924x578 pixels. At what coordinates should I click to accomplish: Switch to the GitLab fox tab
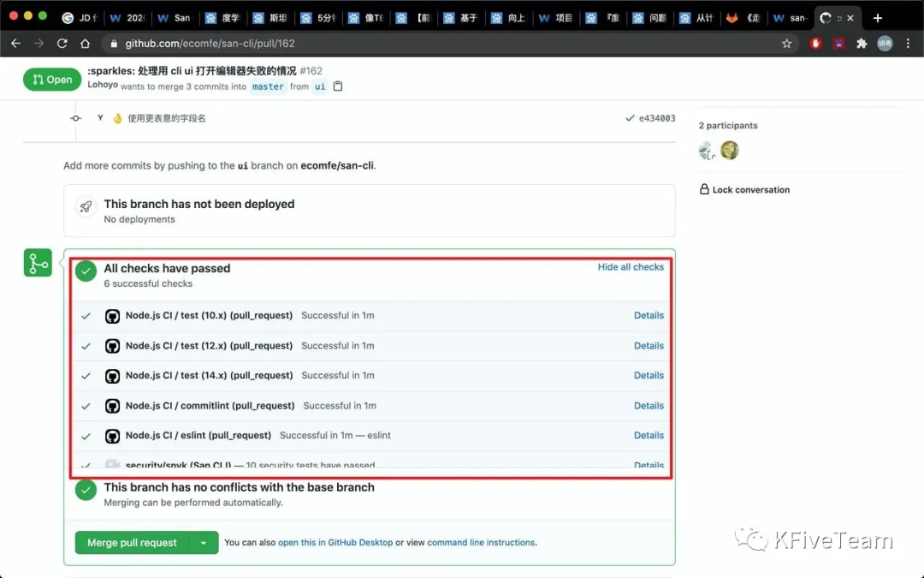(745, 18)
